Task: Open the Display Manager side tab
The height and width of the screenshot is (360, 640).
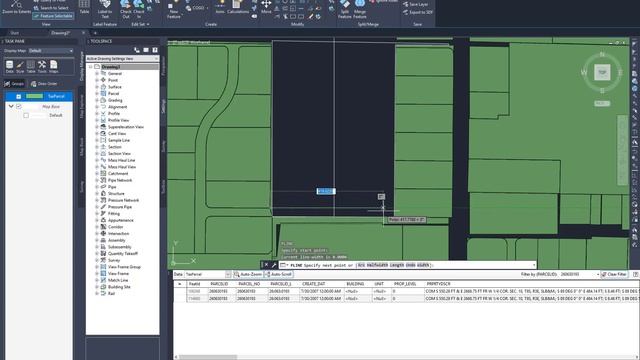Action: (82, 66)
